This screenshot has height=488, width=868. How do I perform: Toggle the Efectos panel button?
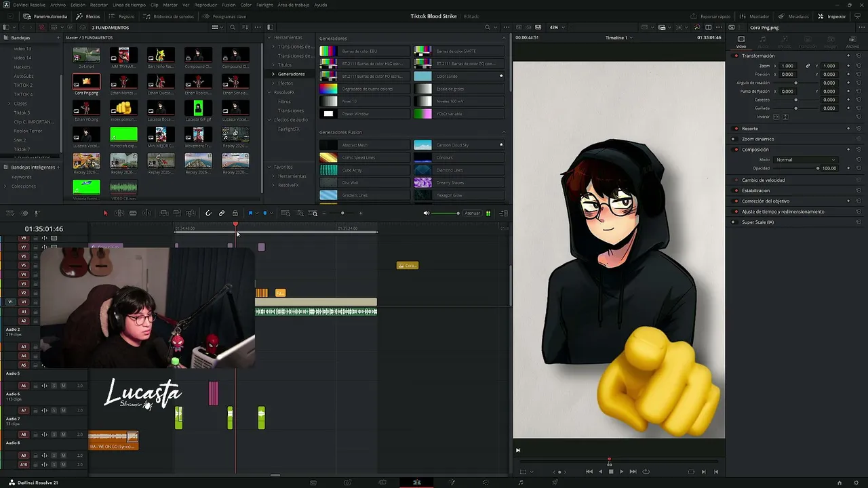[x=88, y=16]
